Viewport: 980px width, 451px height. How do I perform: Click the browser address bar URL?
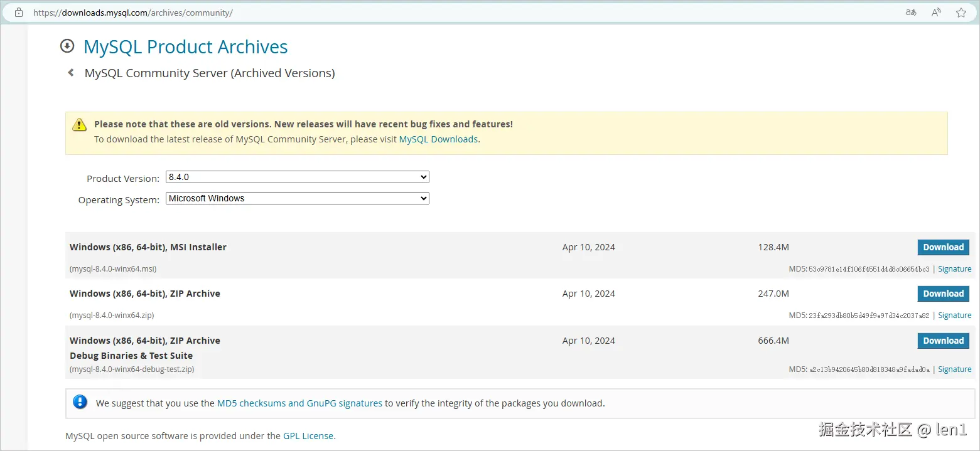point(133,13)
